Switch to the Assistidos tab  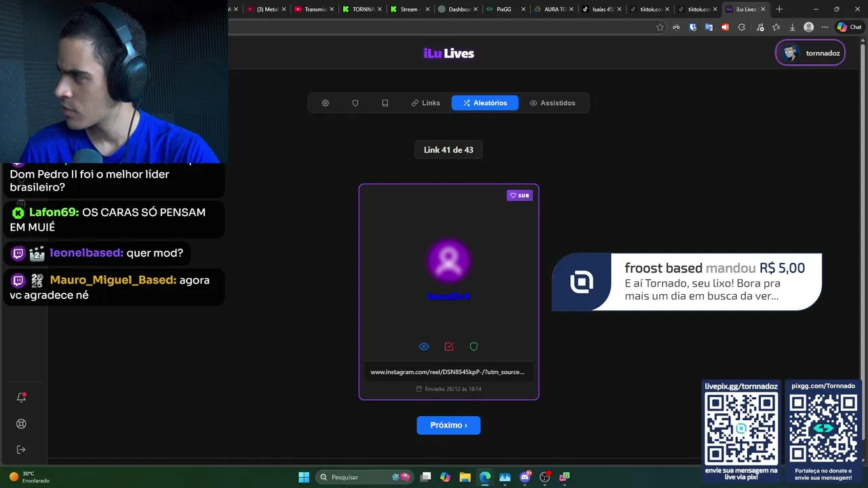(553, 103)
